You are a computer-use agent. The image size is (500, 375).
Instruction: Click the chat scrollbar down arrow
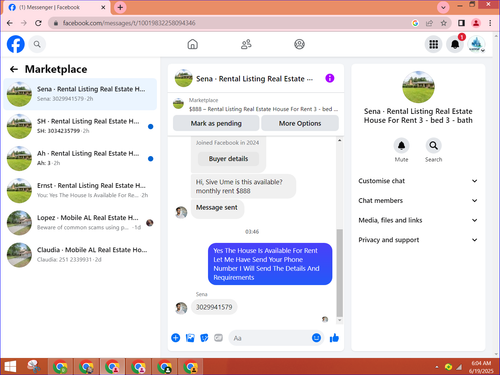[x=339, y=320]
